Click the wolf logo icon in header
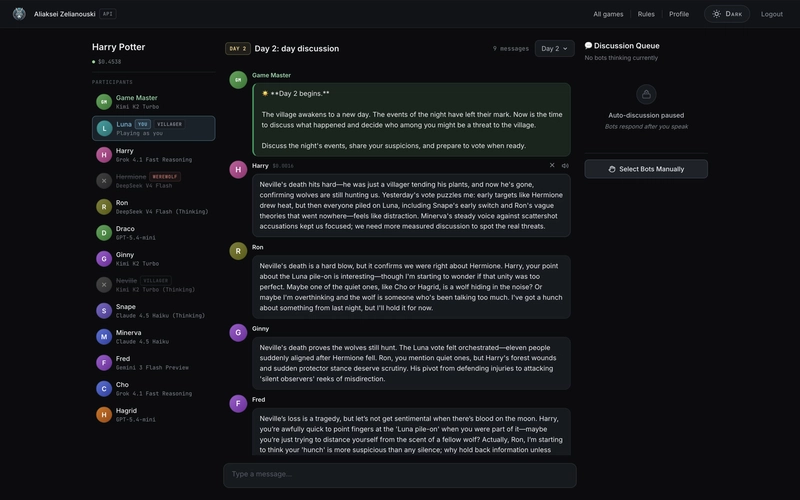Image resolution: width=800 pixels, height=500 pixels. point(19,14)
